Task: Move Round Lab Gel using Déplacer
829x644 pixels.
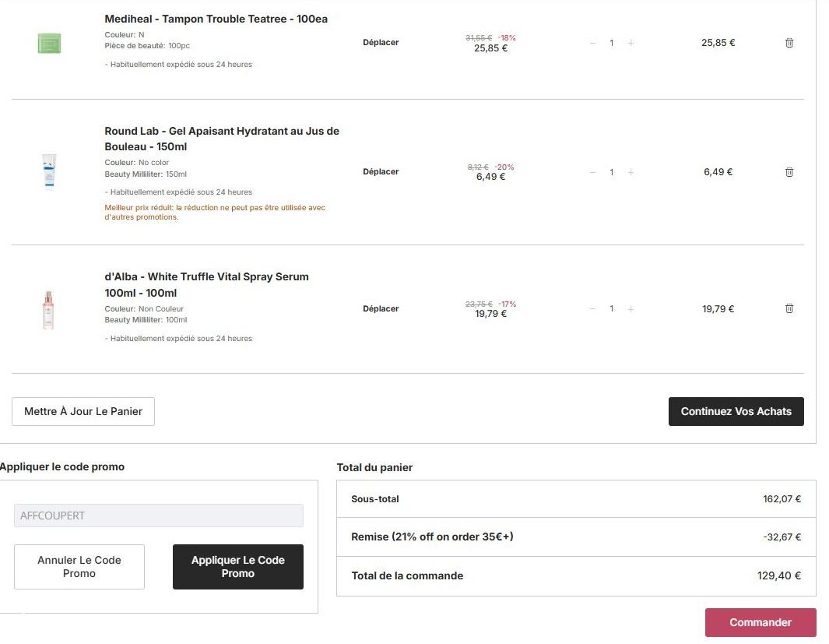Action: click(381, 172)
